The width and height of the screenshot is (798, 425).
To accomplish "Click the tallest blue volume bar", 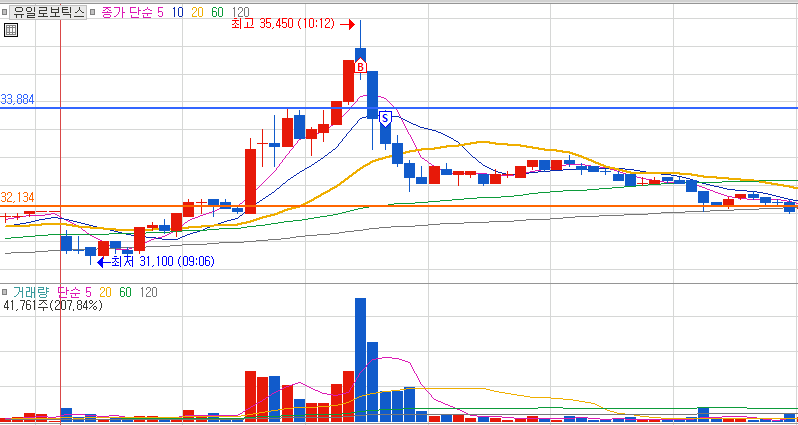I will pyautogui.click(x=360, y=360).
